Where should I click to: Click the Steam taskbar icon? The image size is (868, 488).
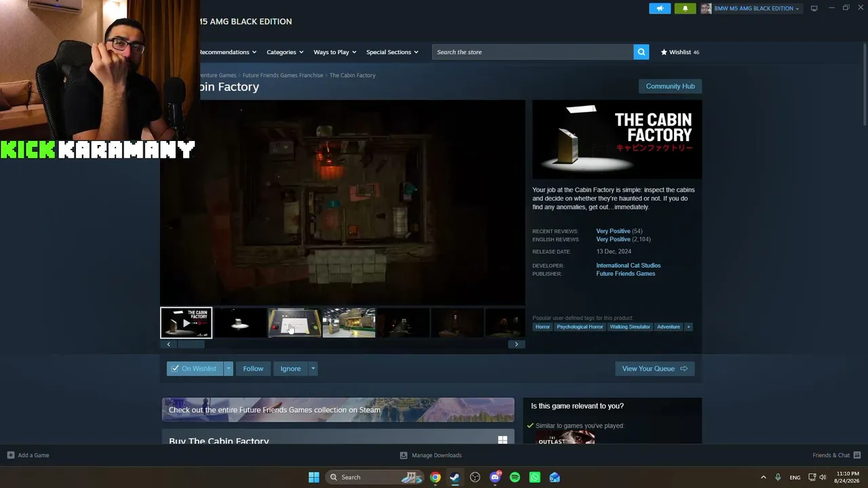point(455,477)
